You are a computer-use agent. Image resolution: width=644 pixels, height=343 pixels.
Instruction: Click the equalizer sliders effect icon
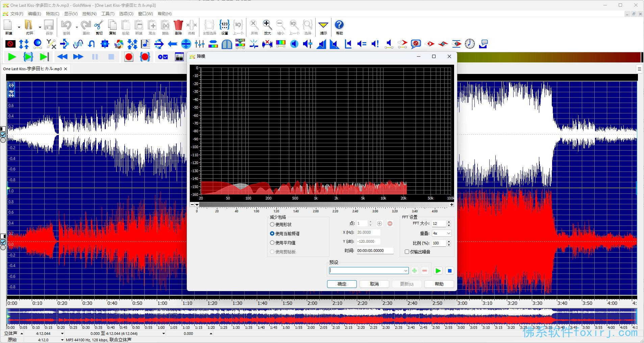pos(200,44)
